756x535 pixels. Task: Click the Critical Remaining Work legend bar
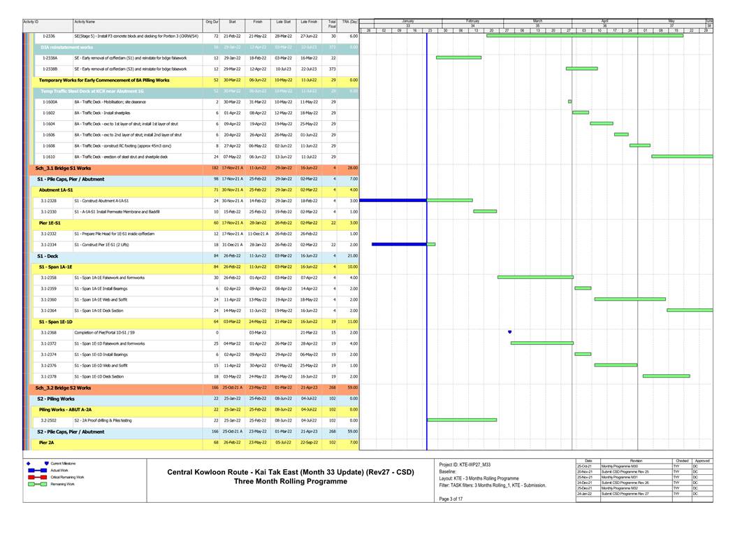point(37,477)
